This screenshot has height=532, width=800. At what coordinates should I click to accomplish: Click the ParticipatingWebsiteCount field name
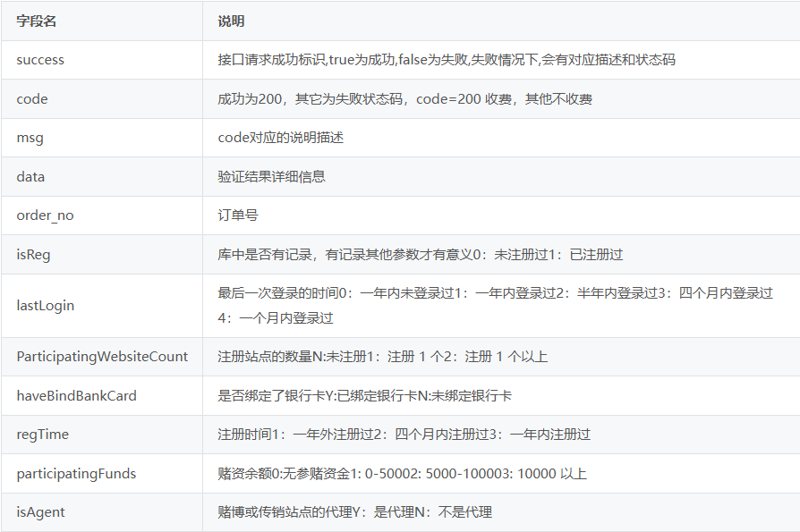(x=102, y=357)
